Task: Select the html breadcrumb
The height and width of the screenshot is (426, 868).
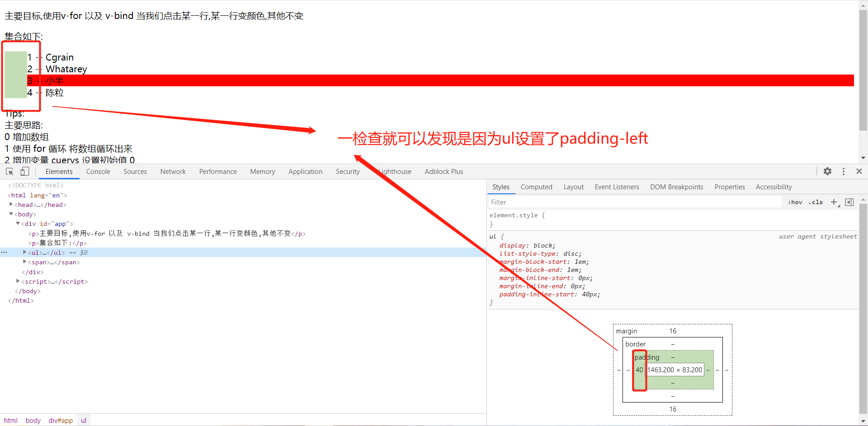Action: coord(11,421)
